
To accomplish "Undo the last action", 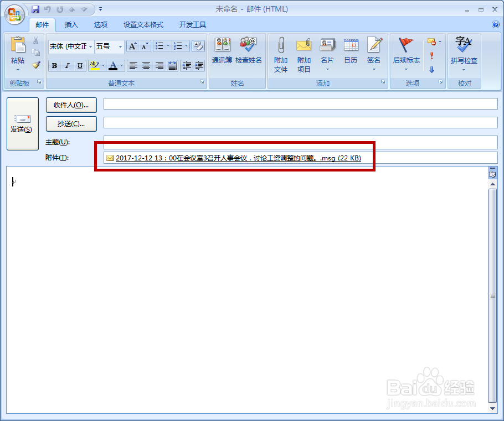I will [48, 9].
